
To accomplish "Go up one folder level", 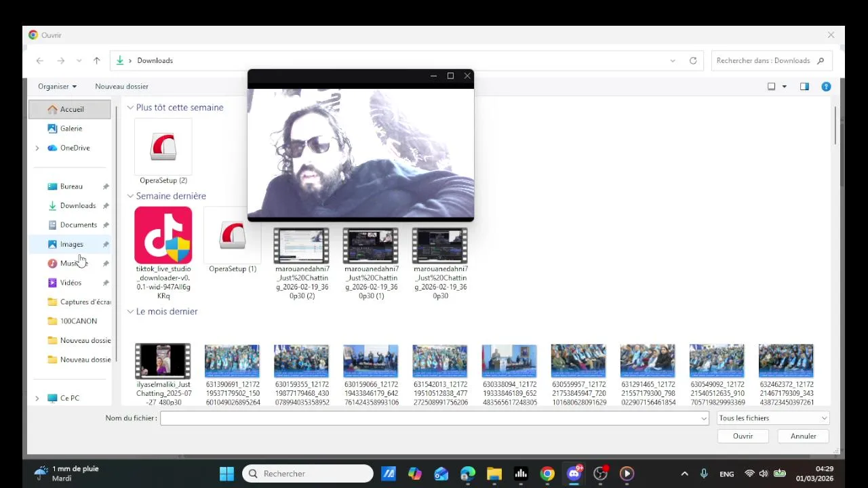I will [97, 60].
